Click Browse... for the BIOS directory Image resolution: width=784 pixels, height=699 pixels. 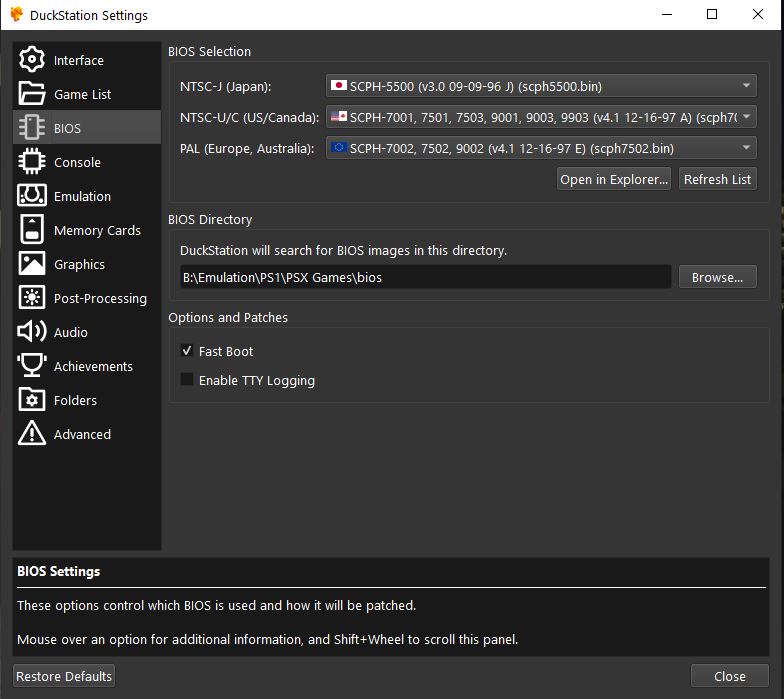coord(717,277)
